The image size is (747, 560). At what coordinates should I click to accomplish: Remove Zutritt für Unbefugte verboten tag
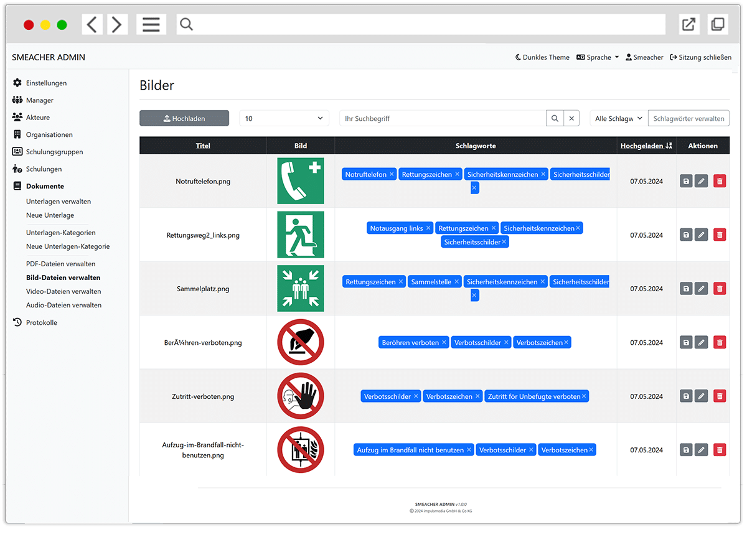tap(585, 396)
